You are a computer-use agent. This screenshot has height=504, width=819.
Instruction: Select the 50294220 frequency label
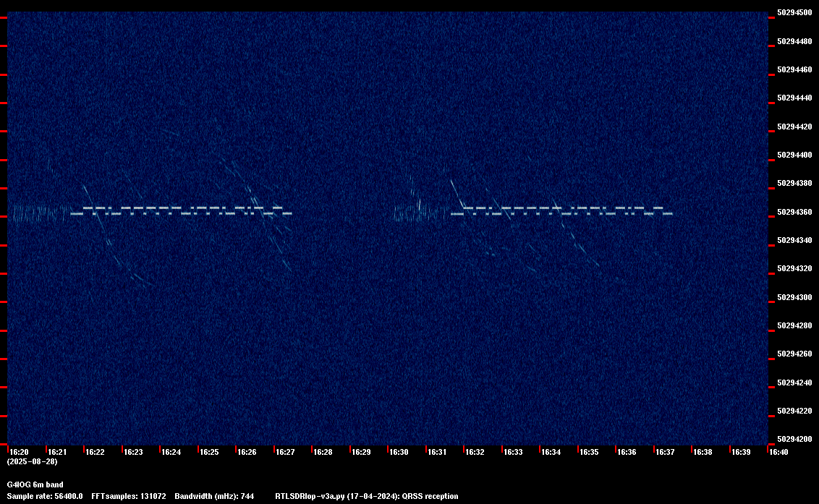tap(794, 411)
